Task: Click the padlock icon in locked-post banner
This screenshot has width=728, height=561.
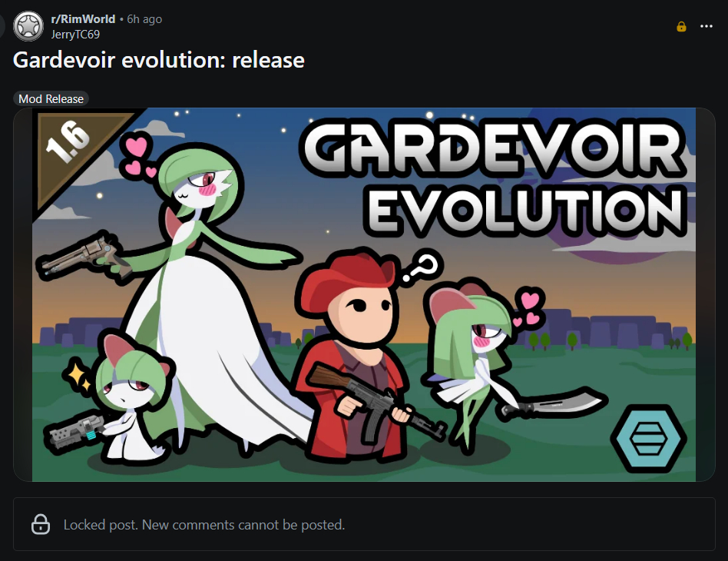Action: (x=41, y=524)
